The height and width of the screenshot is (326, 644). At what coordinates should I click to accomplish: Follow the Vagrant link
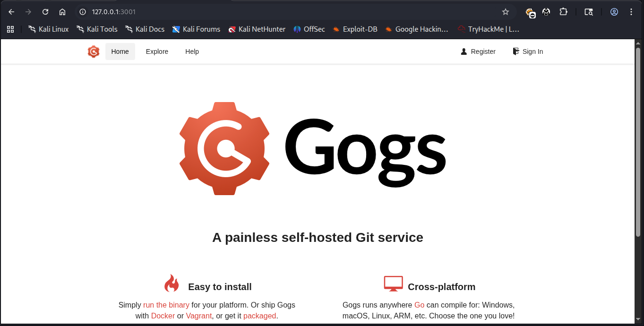coord(199,316)
